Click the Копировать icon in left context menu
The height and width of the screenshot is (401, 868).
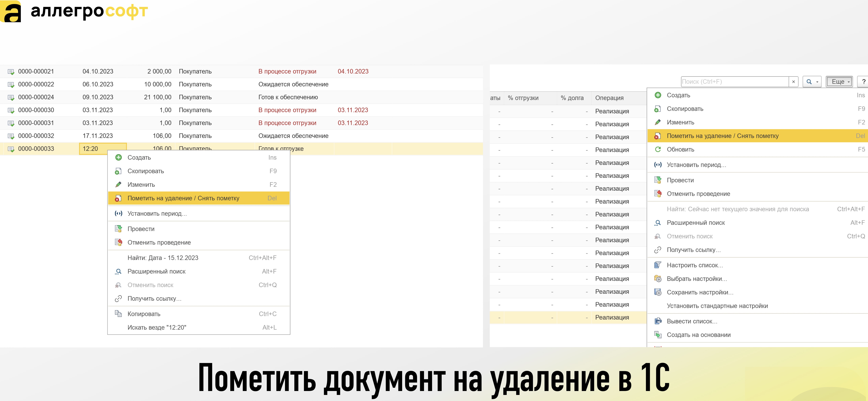click(118, 314)
